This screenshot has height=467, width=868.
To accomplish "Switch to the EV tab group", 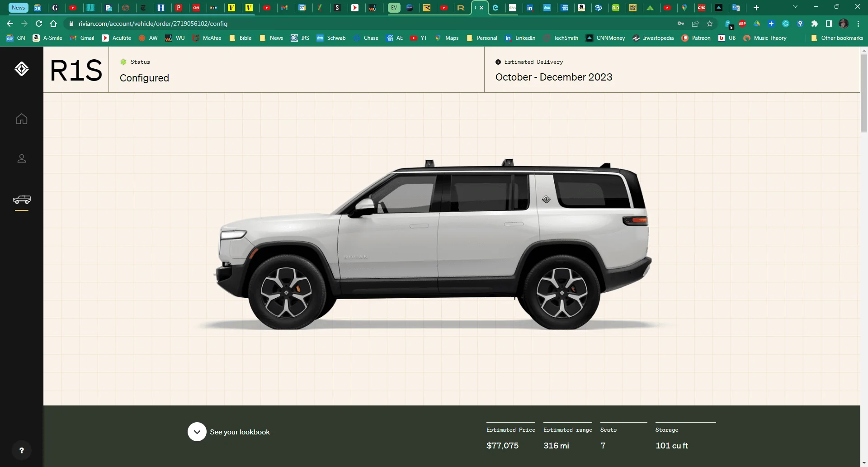I will pyautogui.click(x=394, y=8).
